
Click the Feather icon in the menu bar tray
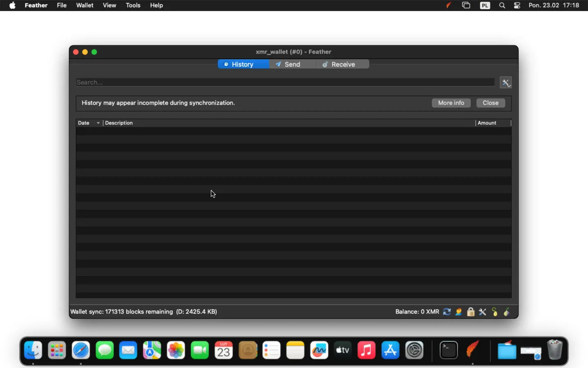pos(449,5)
